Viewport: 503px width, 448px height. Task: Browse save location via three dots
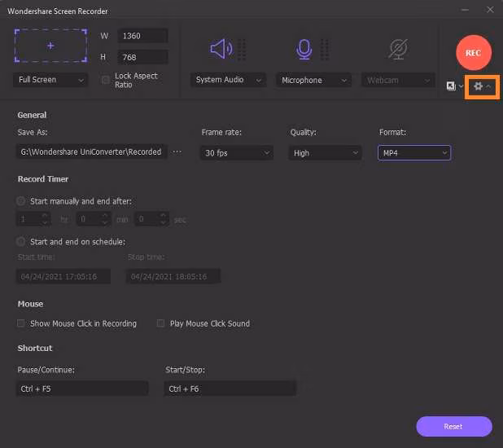click(177, 152)
